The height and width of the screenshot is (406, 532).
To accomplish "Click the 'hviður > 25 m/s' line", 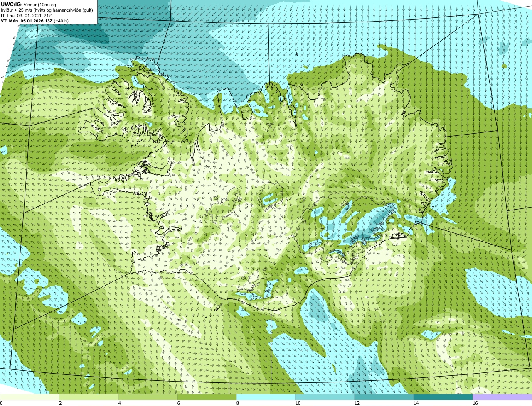I will coord(47,10).
